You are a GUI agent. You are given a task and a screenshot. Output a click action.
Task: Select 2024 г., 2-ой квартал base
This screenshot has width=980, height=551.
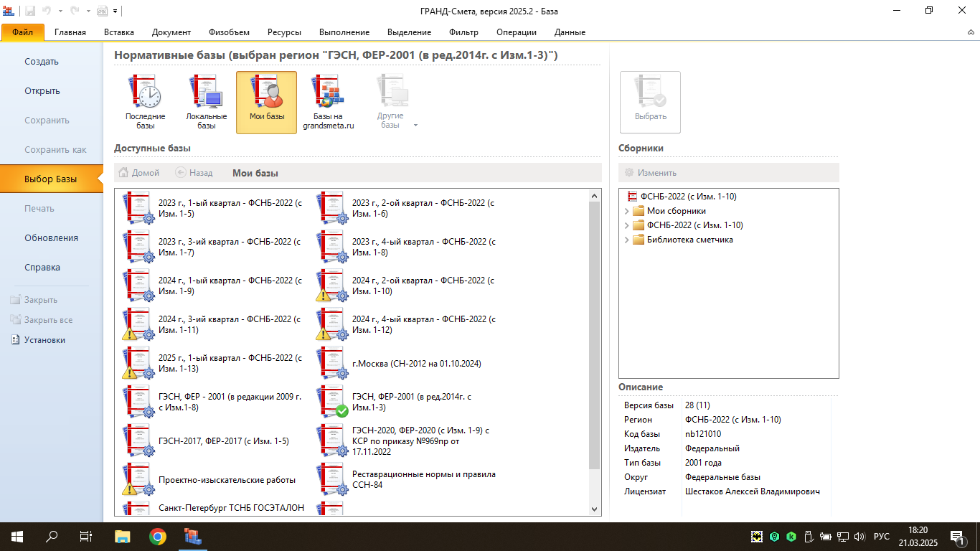[x=407, y=286]
